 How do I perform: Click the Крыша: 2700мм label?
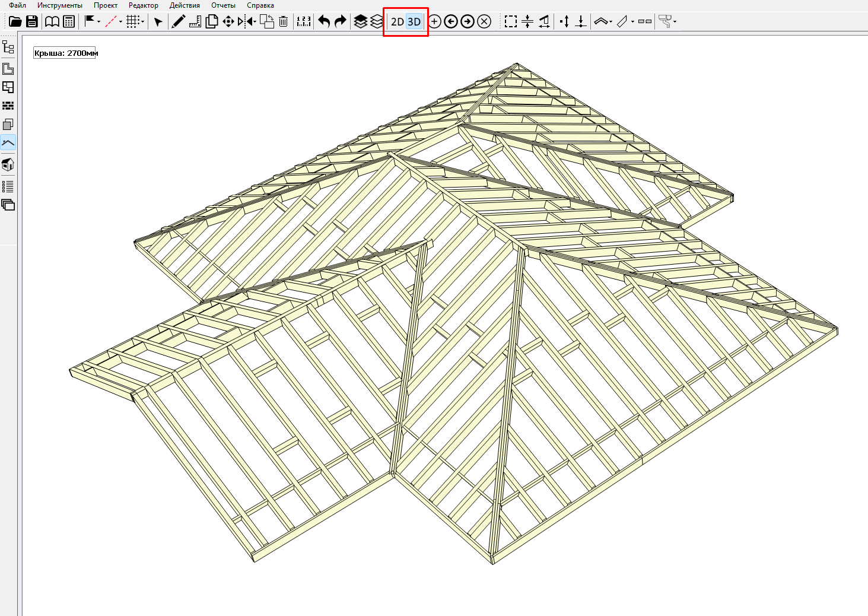coord(65,53)
